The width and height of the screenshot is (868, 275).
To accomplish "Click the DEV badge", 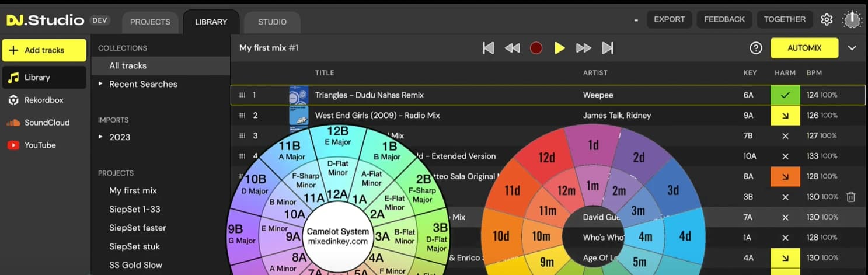I will point(100,20).
